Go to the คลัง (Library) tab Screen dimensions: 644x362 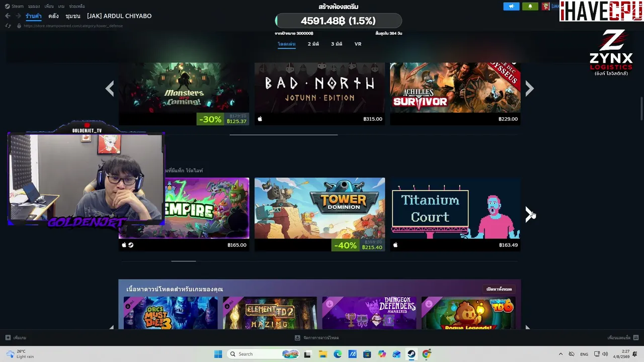(x=53, y=16)
